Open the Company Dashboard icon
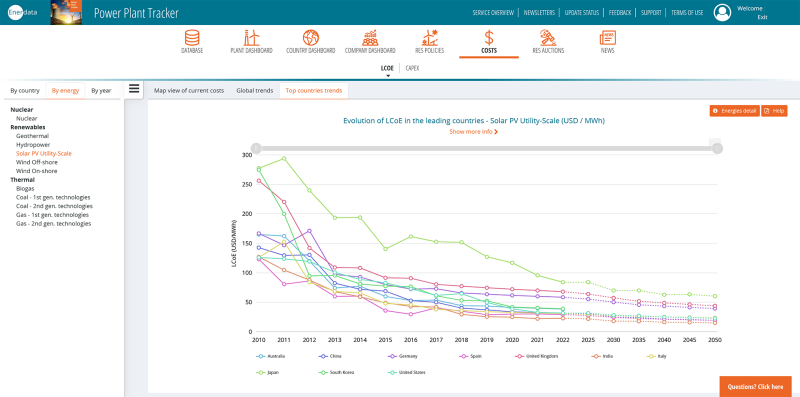This screenshot has width=800, height=397. point(370,38)
